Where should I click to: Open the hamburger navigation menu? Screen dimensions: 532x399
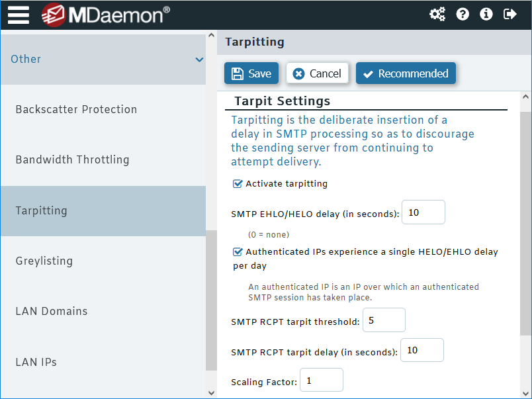18,14
